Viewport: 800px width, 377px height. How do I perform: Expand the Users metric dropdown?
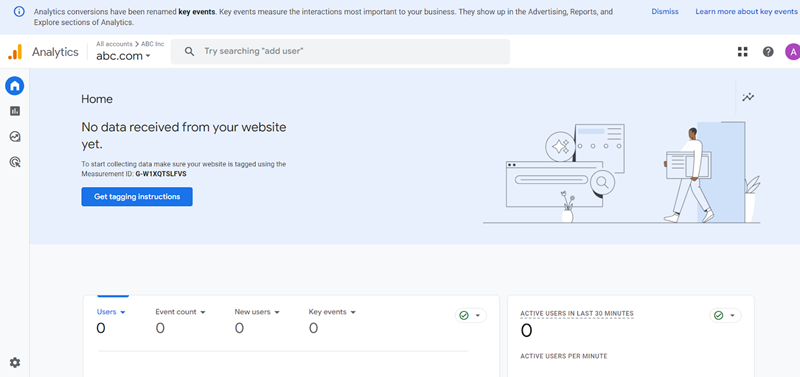tap(111, 312)
